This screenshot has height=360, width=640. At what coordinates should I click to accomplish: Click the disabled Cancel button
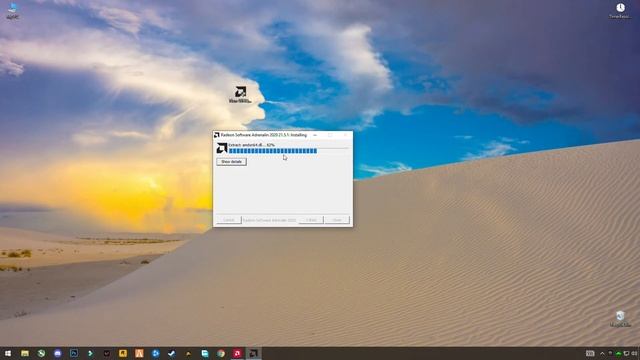tap(229, 220)
